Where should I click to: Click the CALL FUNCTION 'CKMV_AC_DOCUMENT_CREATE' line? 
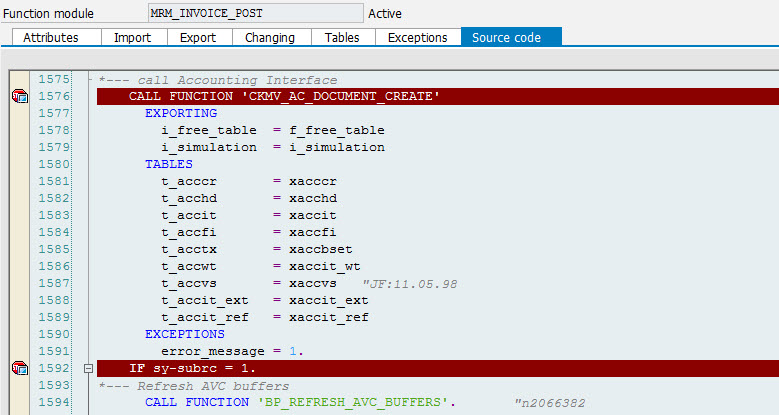coord(284,96)
